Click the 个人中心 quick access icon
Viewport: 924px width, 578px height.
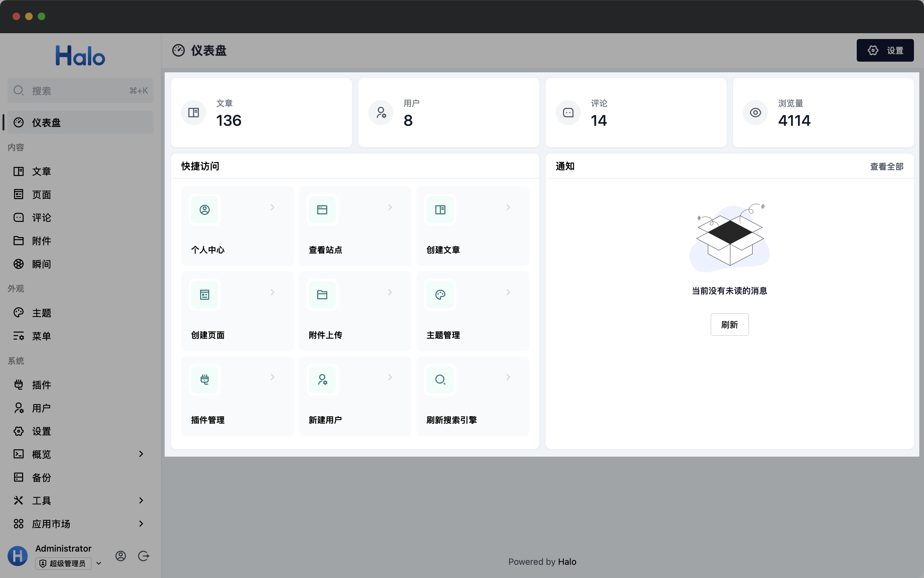click(204, 210)
